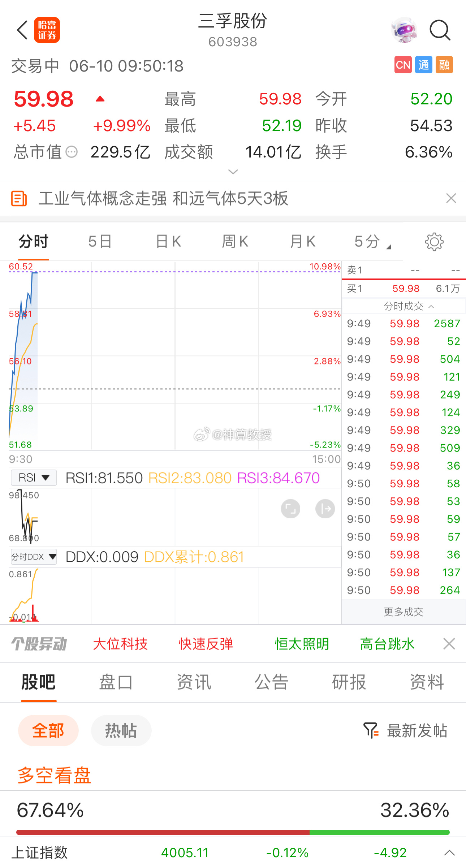
Task: Tap the 成交额 14.01亿 value
Action: (273, 152)
